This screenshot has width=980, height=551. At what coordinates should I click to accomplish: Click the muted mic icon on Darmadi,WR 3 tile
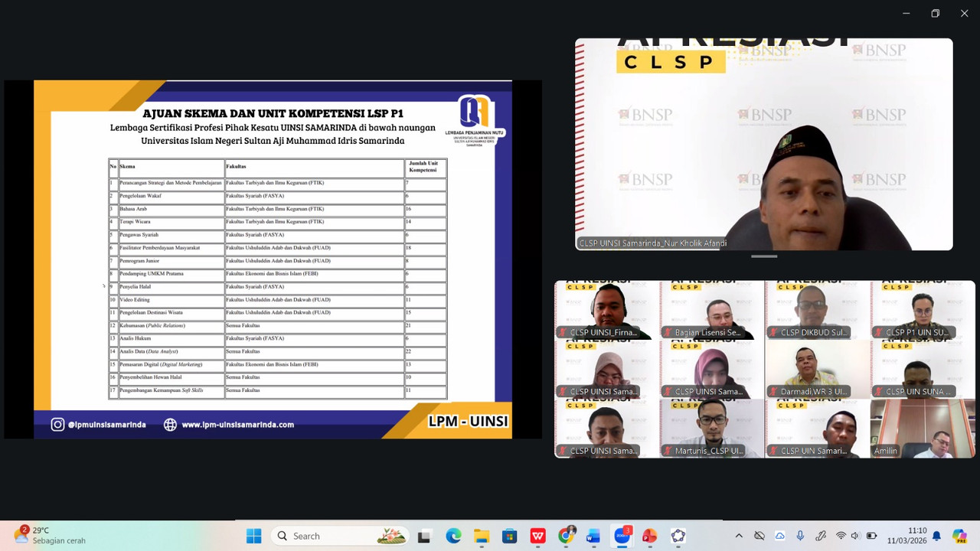[774, 391]
